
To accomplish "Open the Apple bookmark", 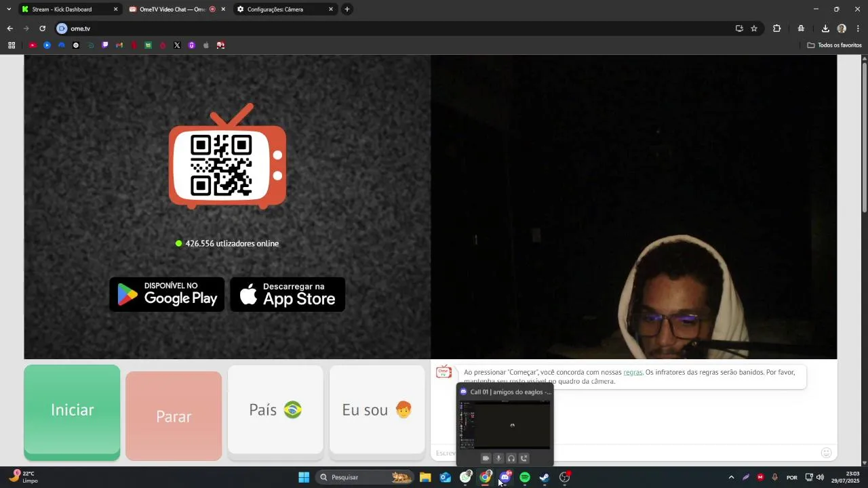I will tap(206, 45).
